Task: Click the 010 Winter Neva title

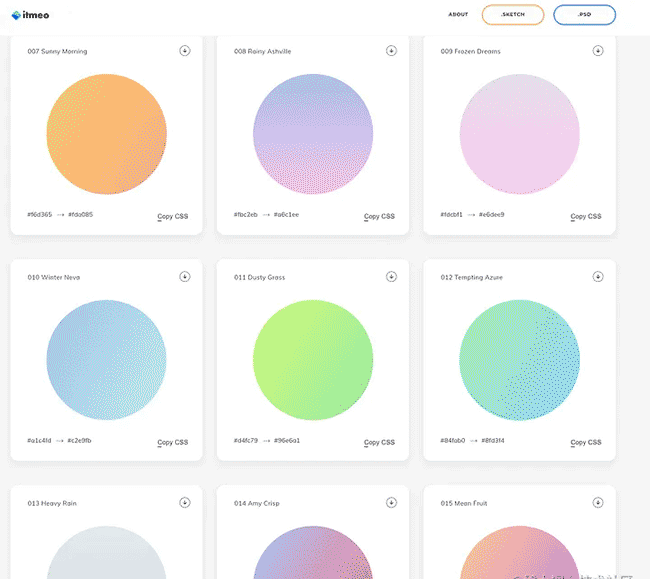Action: [x=54, y=277]
